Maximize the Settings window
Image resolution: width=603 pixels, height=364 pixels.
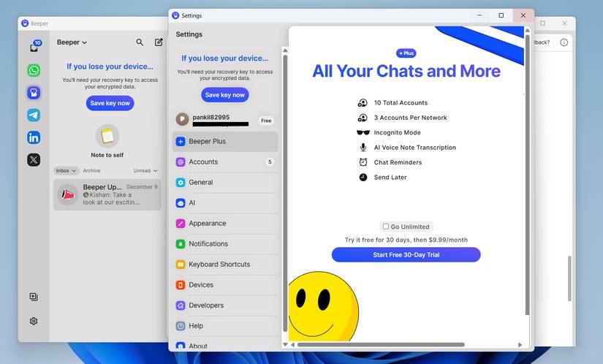[x=501, y=15]
